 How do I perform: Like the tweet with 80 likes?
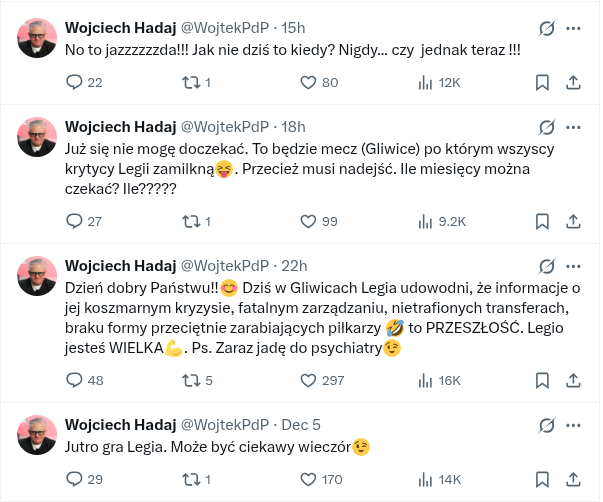[308, 82]
